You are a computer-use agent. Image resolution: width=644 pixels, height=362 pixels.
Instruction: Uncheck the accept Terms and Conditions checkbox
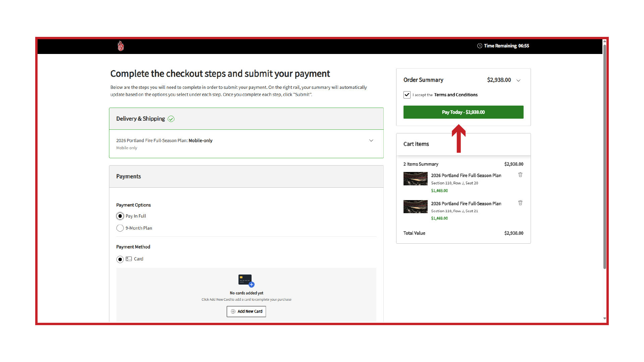click(x=407, y=95)
